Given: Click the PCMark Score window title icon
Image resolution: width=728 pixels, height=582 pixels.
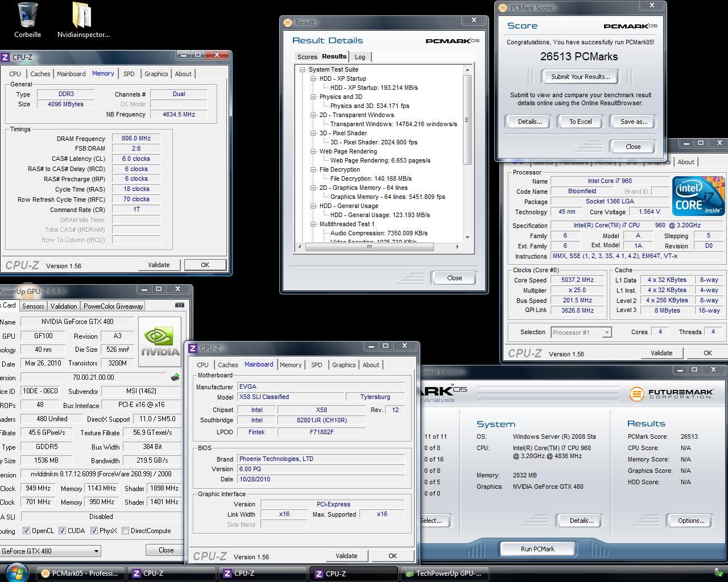Looking at the screenshot, I should [503, 8].
